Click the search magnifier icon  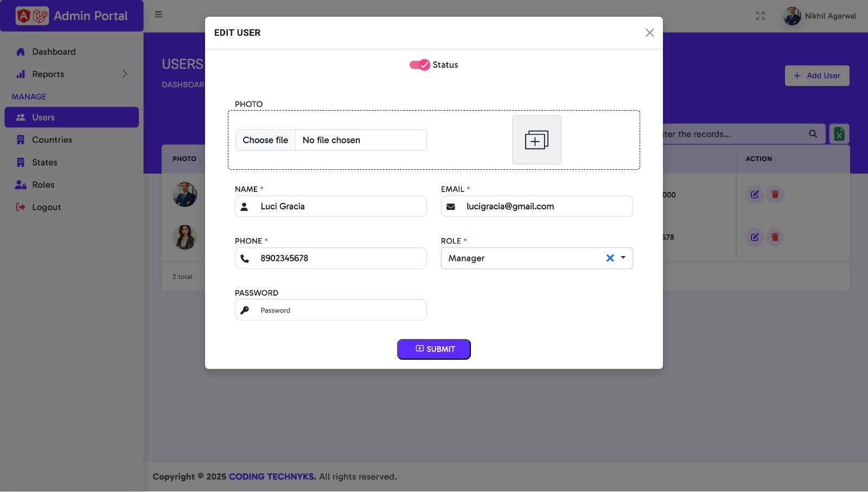point(813,134)
